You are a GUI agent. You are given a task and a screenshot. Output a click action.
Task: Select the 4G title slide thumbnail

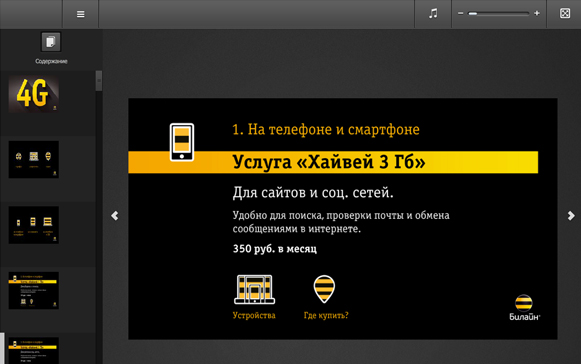[34, 94]
